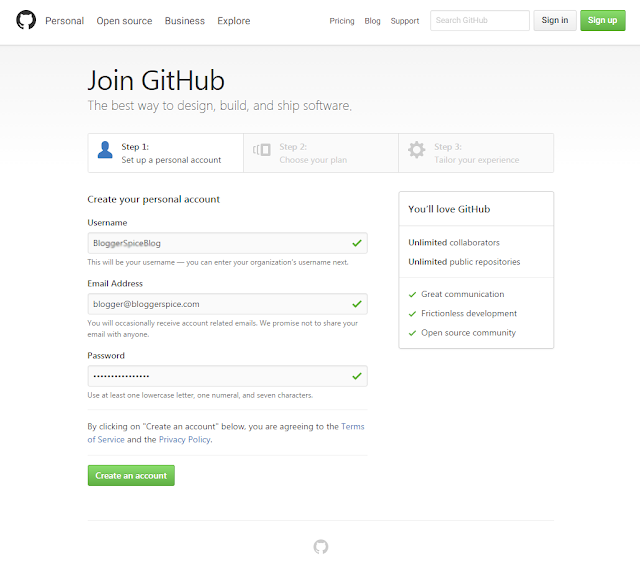This screenshot has height=563, width=640.
Task: Visit the Blog link
Action: 372,21
